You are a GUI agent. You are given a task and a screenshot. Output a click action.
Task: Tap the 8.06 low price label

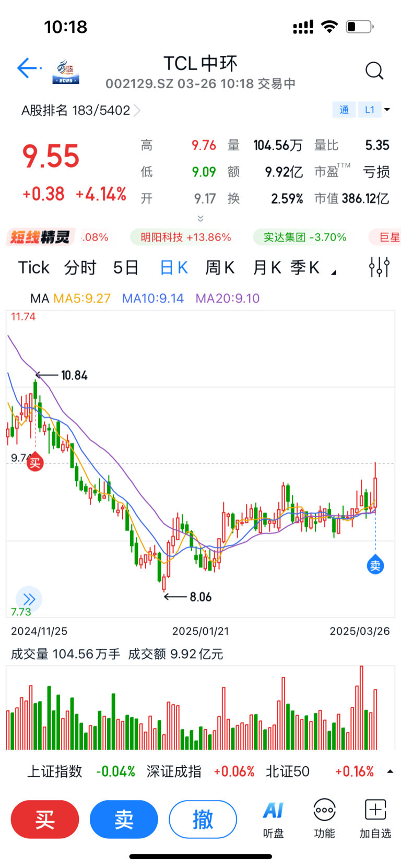pos(200,597)
